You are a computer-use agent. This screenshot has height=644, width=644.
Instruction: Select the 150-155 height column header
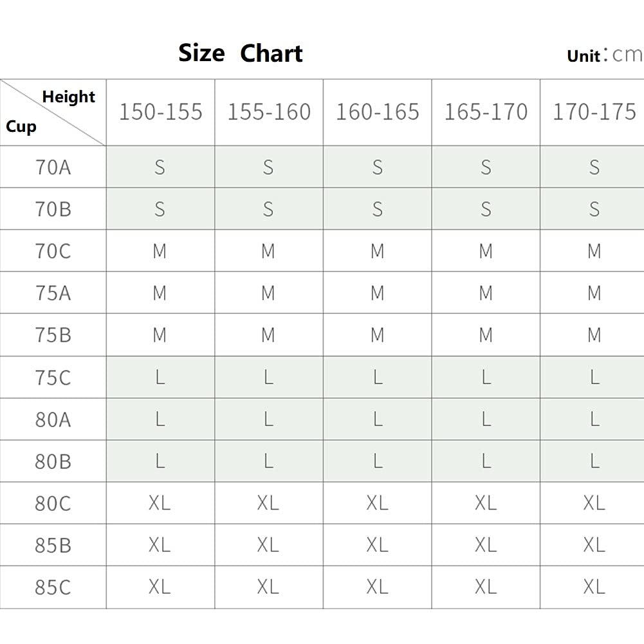[160, 112]
